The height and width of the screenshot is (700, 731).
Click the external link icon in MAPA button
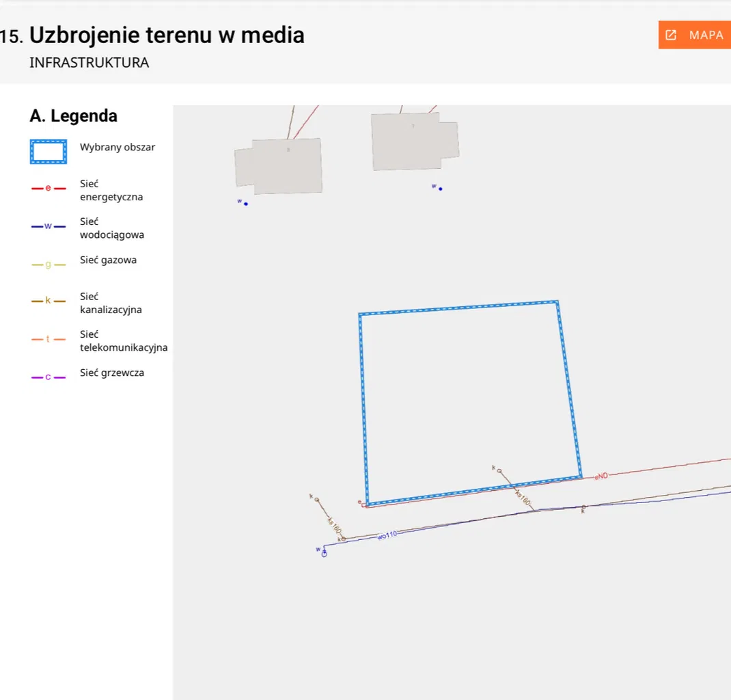pyautogui.click(x=671, y=35)
